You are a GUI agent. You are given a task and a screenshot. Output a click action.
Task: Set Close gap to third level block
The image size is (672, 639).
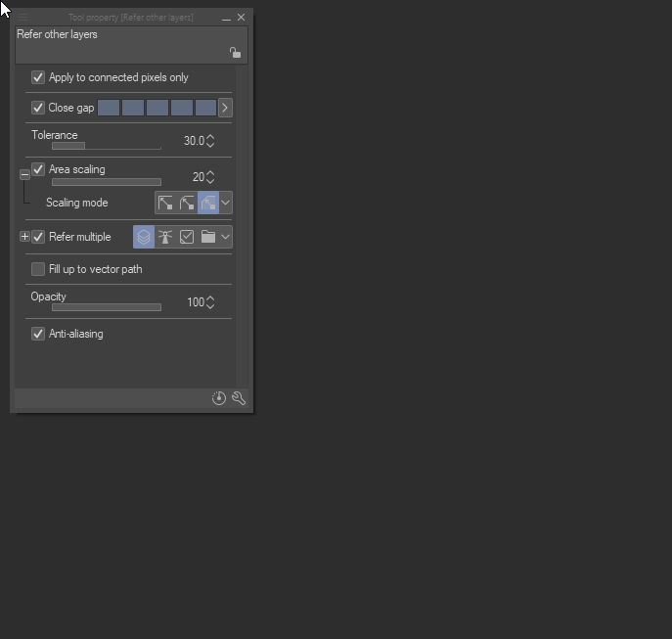[x=157, y=108]
